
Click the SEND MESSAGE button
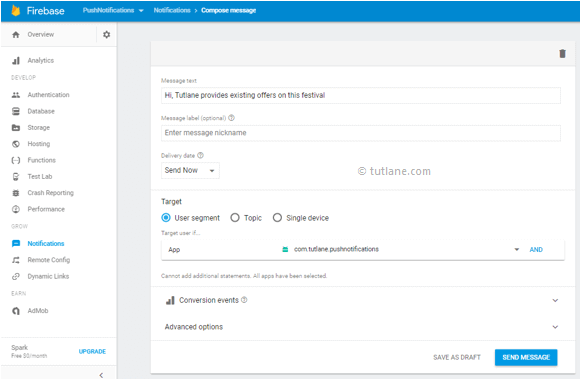click(x=526, y=357)
